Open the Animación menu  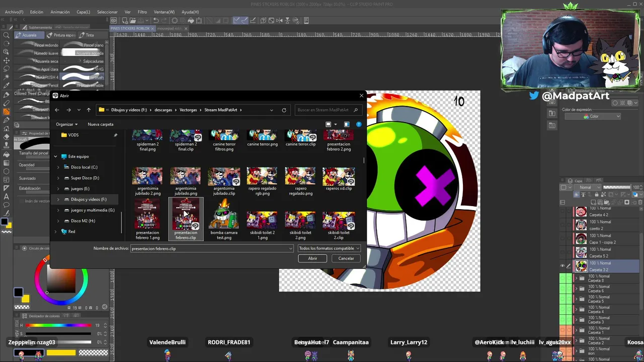60,12
